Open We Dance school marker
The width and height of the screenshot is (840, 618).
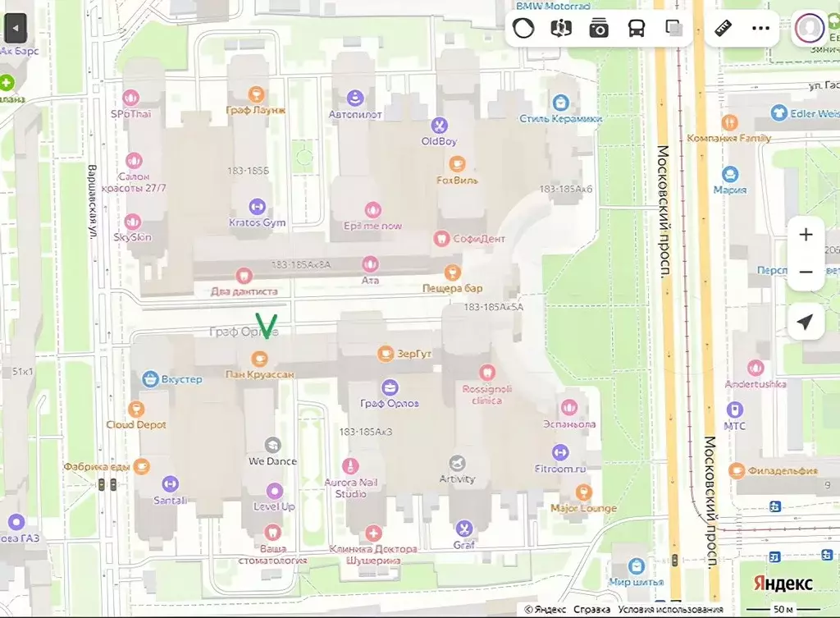tap(272, 445)
